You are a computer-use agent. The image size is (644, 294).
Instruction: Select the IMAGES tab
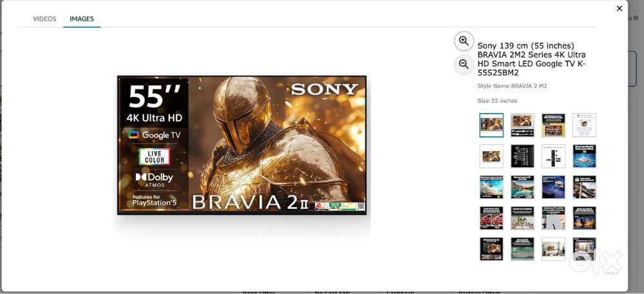[82, 19]
